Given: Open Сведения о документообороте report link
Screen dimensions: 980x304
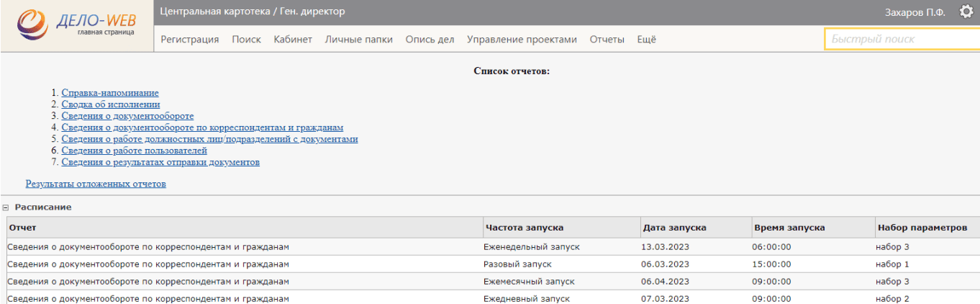Looking at the screenshot, I should (127, 116).
